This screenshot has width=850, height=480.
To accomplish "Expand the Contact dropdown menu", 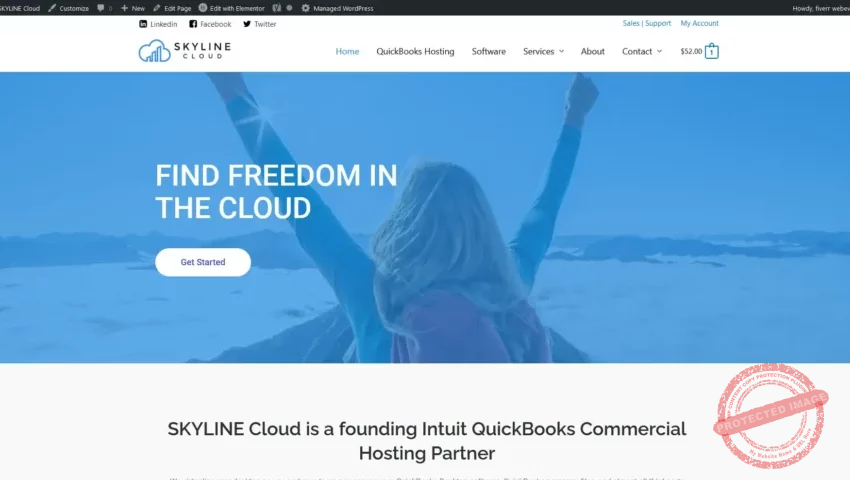I will tap(641, 51).
